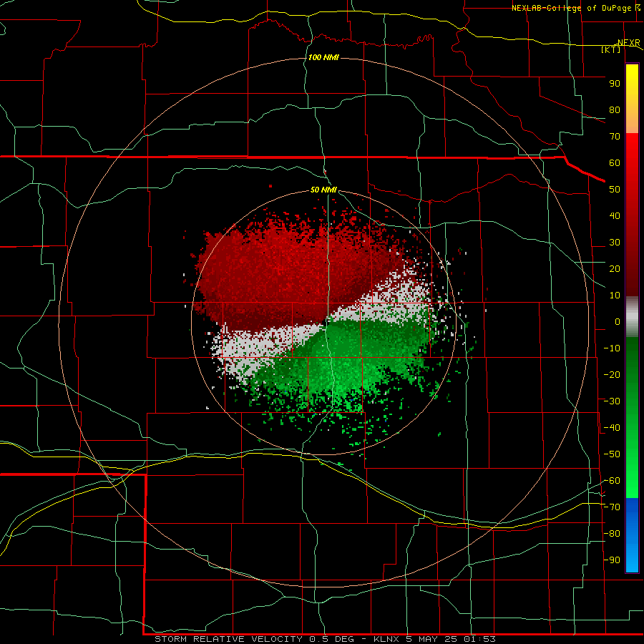Click the -10 value on velocity scale
644x644 pixels.
point(612,348)
